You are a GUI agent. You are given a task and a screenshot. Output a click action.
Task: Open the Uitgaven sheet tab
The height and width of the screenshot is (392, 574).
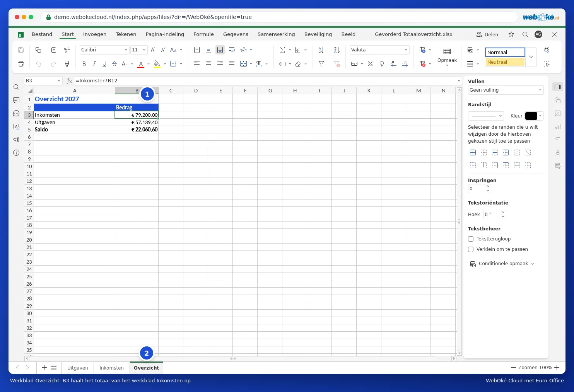click(78, 368)
